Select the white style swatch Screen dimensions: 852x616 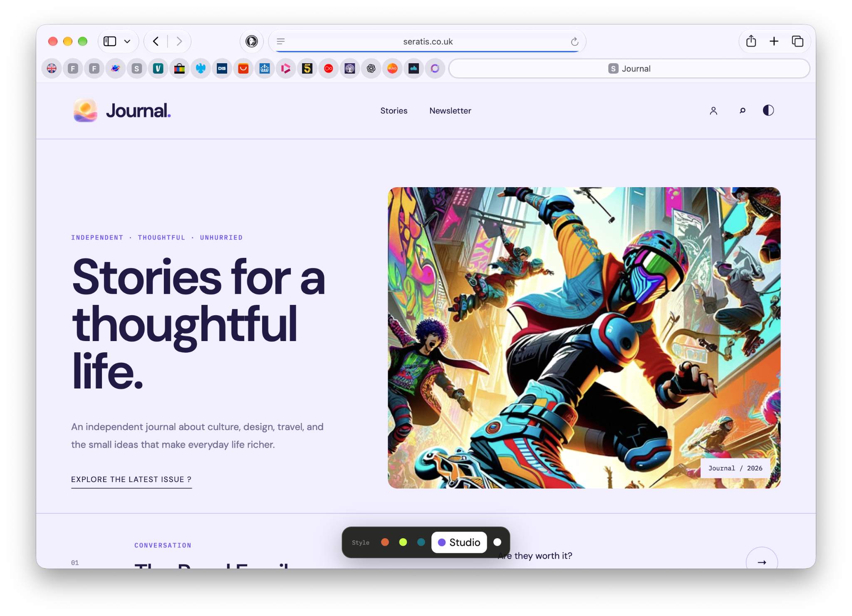[497, 542]
